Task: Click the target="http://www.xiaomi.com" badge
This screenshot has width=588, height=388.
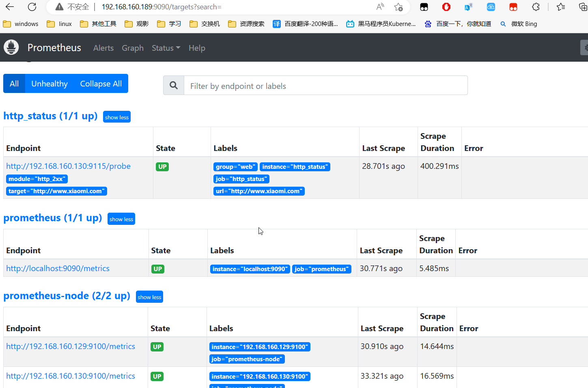Action: [56, 191]
